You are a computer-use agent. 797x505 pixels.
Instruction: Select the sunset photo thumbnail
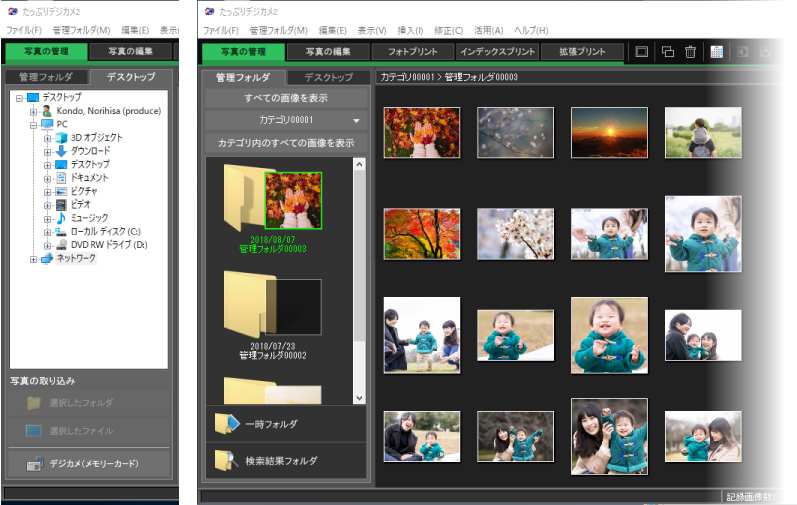pos(609,133)
